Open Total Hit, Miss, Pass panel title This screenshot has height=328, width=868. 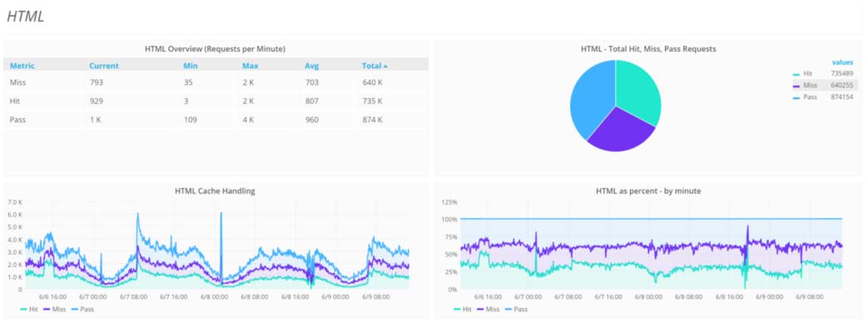648,49
